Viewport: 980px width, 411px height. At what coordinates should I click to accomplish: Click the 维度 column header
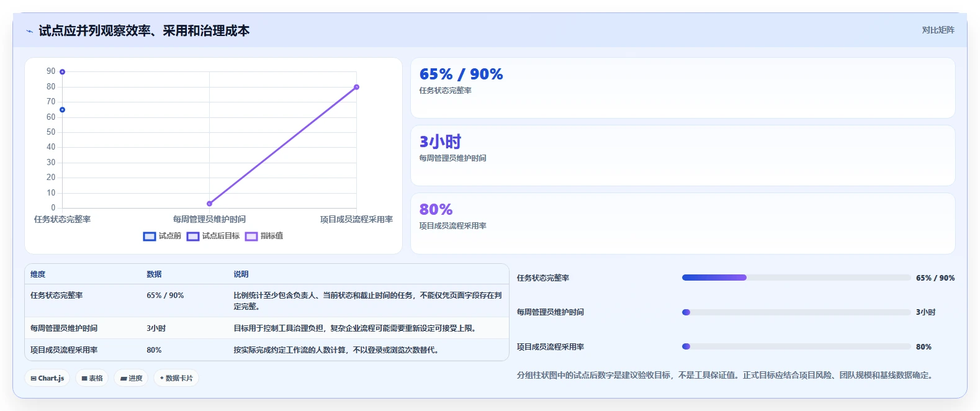[38, 274]
